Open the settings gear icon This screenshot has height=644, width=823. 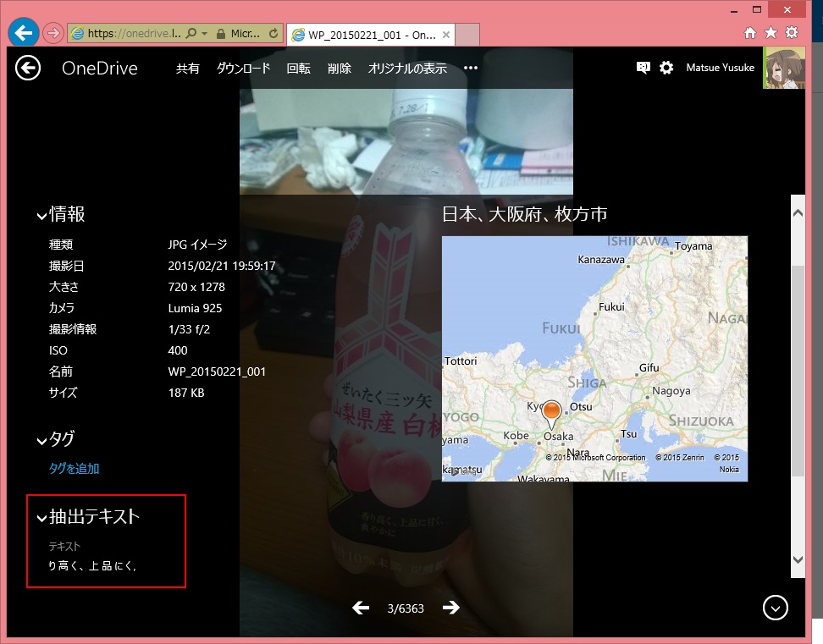[x=666, y=68]
